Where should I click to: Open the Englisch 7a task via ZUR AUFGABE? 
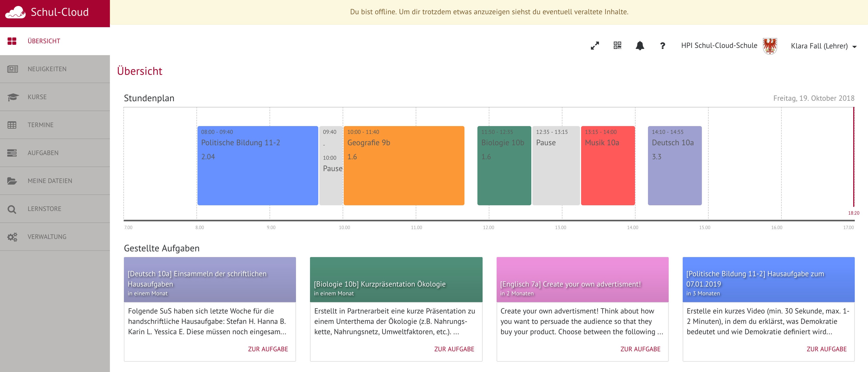[x=640, y=349]
